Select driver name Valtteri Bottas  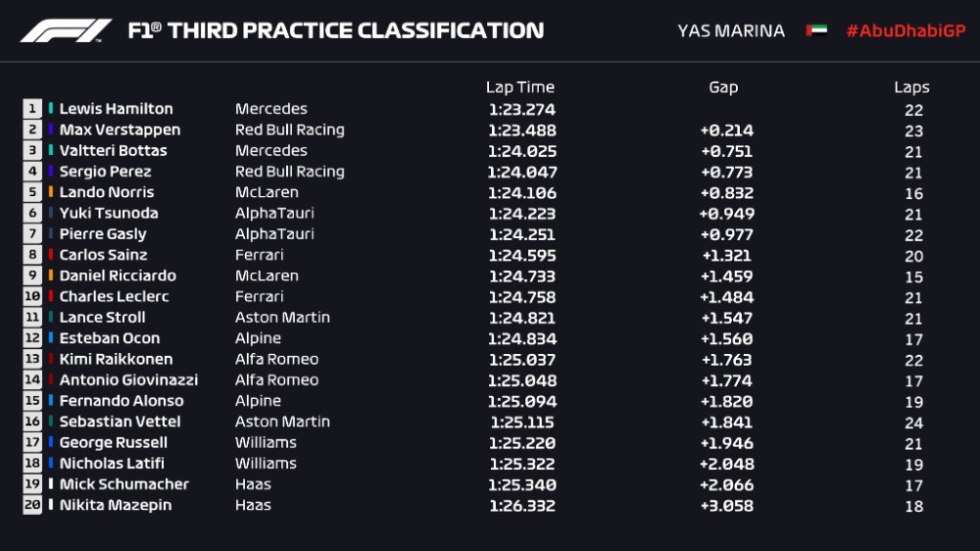113,151
